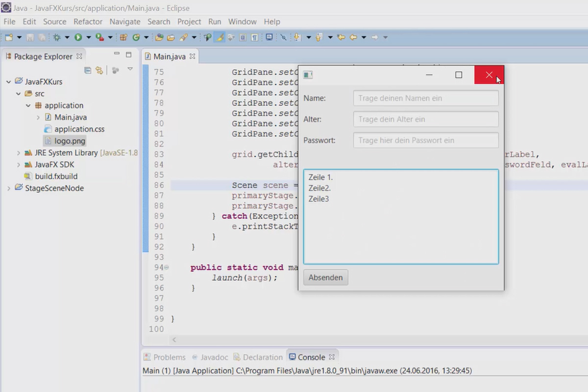Image resolution: width=588 pixels, height=392 pixels.
Task: Open the Debug configurations dropdown arrow
Action: [x=67, y=37]
